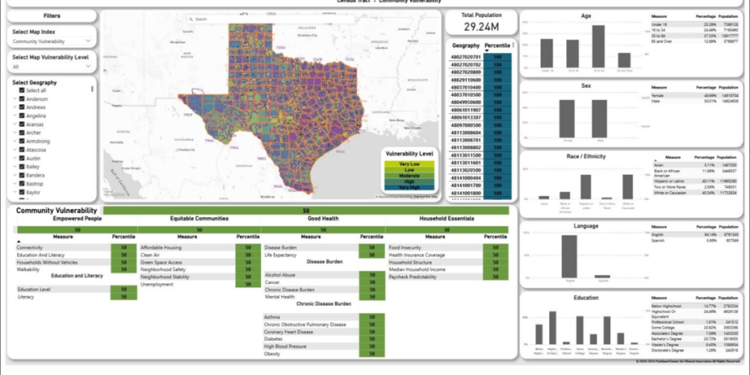The width and height of the screenshot is (750, 375).
Task: Click the Geography column header
Action: coord(465,45)
